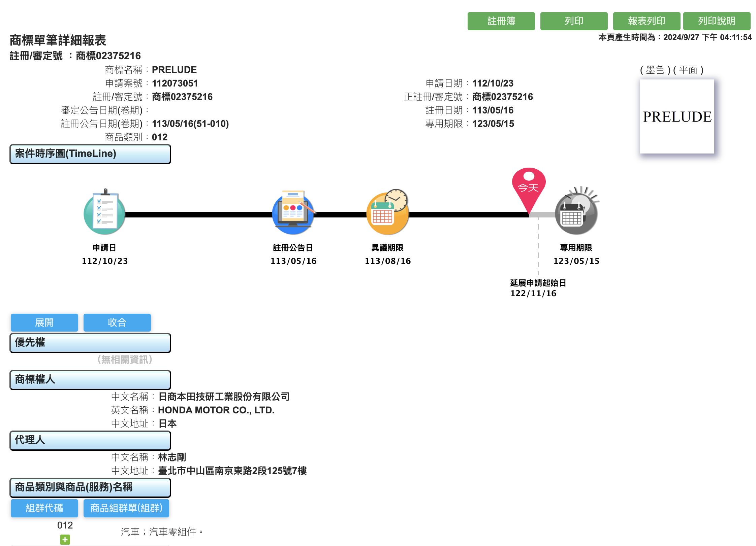Viewport: 756px width, 546px height.
Task: Select agent address 臺北市中山區南京東路2段125號7樓
Action: tap(232, 471)
